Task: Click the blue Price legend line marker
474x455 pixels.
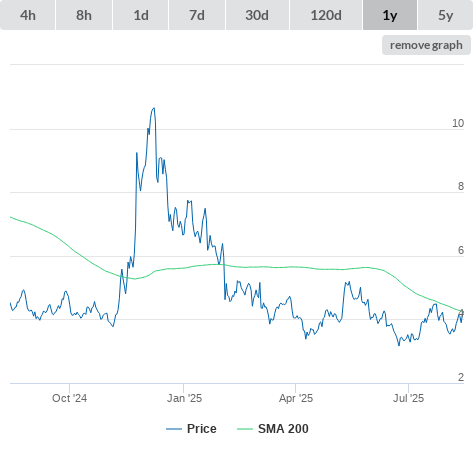Action: point(174,429)
